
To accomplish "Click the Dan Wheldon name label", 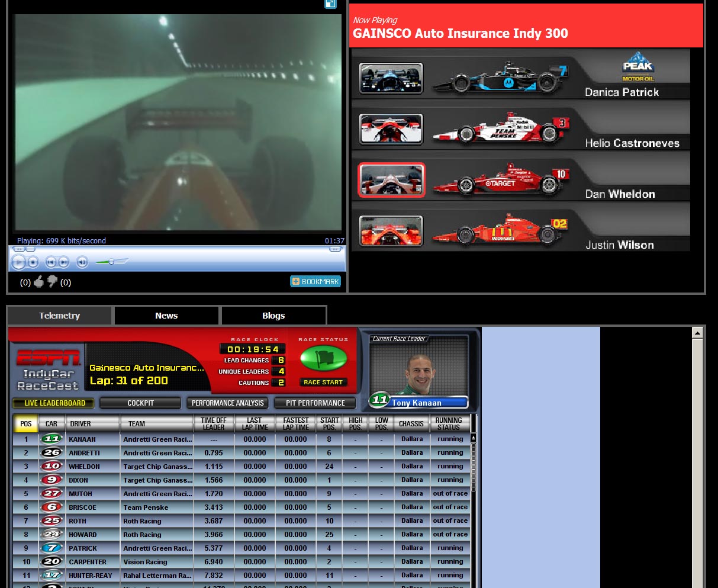I will click(620, 194).
